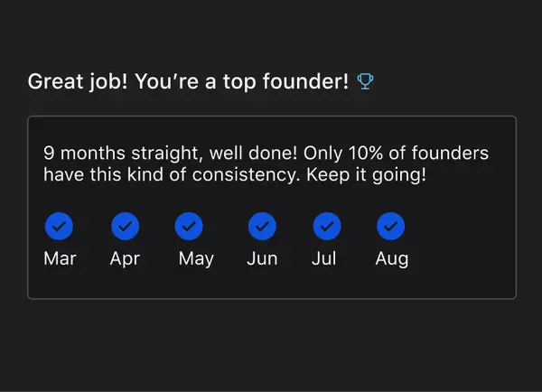This screenshot has width=542, height=392.
Task: Click the blue checkmark above Mar
Action: pyautogui.click(x=59, y=226)
